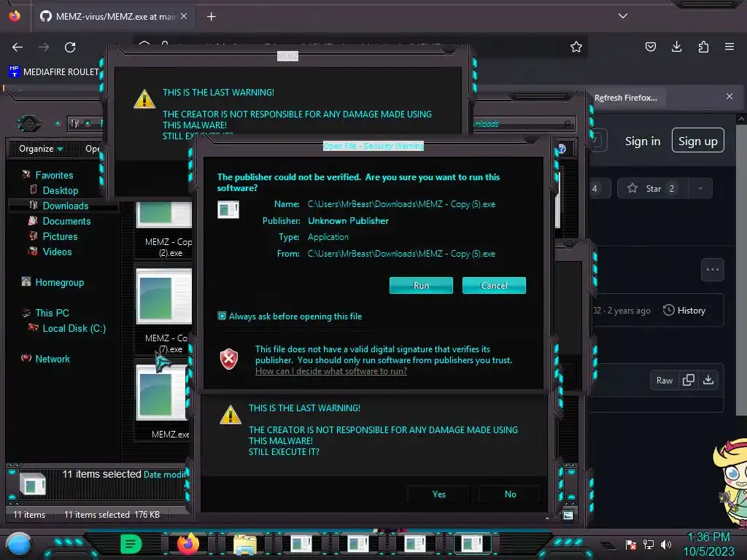Image resolution: width=747 pixels, height=560 pixels.
Task: Click '11 items selected 176 KB' status text
Action: 112,515
